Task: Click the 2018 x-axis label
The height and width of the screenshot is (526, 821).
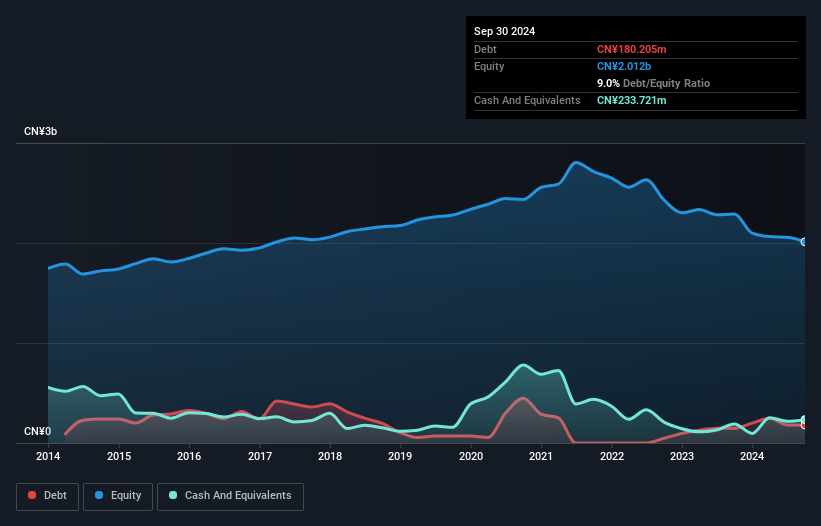Action: 330,456
